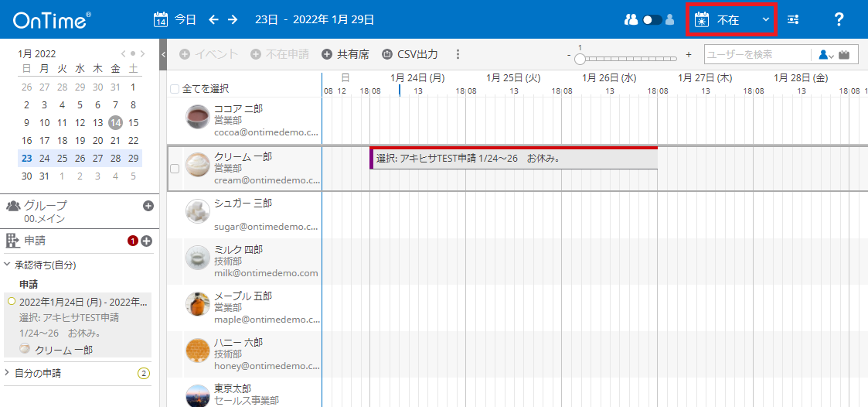The image size is (868, 407).
Task: Click the red 1 request badge
Action: click(133, 241)
